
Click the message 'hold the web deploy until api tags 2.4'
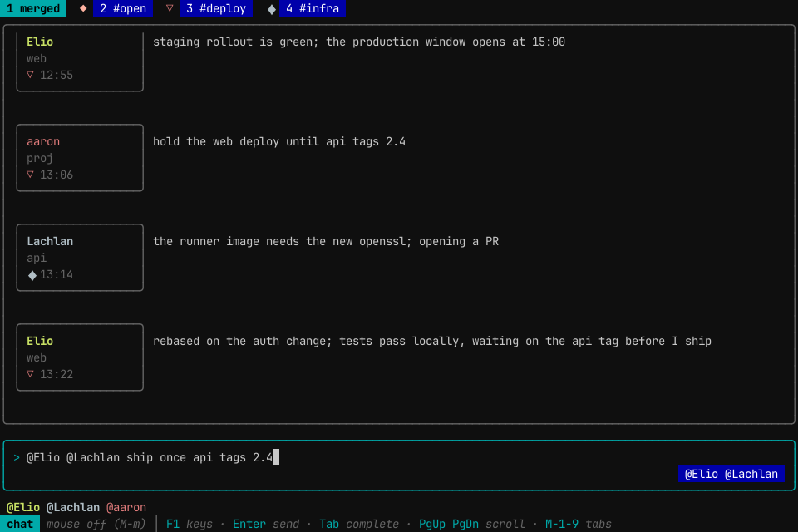point(279,141)
